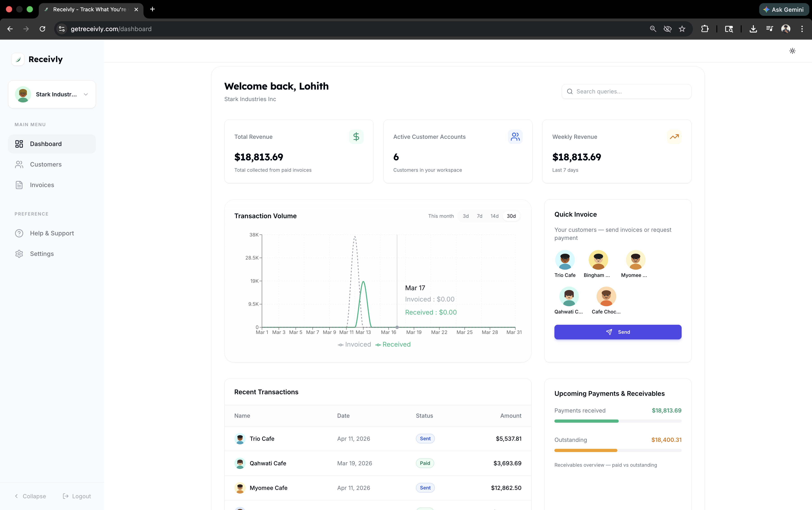The image size is (812, 510).
Task: Click the Total Revenue dollar icon
Action: 356,137
